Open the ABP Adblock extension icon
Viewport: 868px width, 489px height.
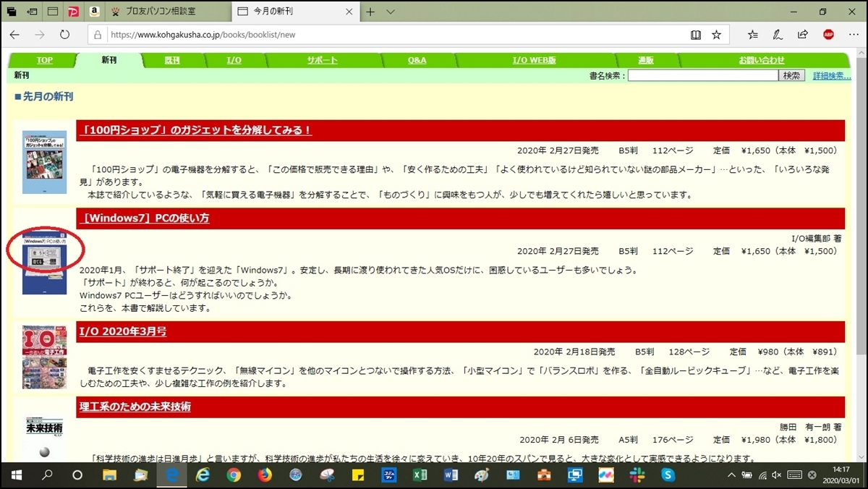pos(829,35)
